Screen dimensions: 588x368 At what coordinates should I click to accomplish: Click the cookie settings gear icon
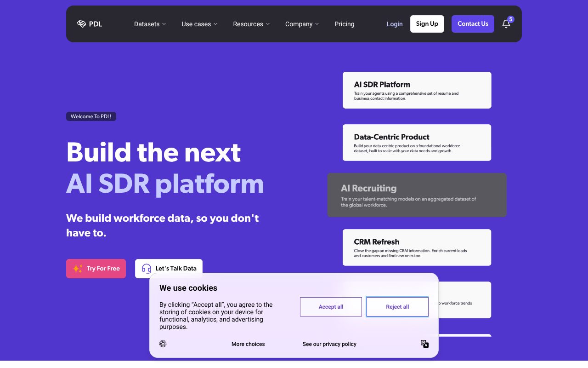click(x=163, y=344)
